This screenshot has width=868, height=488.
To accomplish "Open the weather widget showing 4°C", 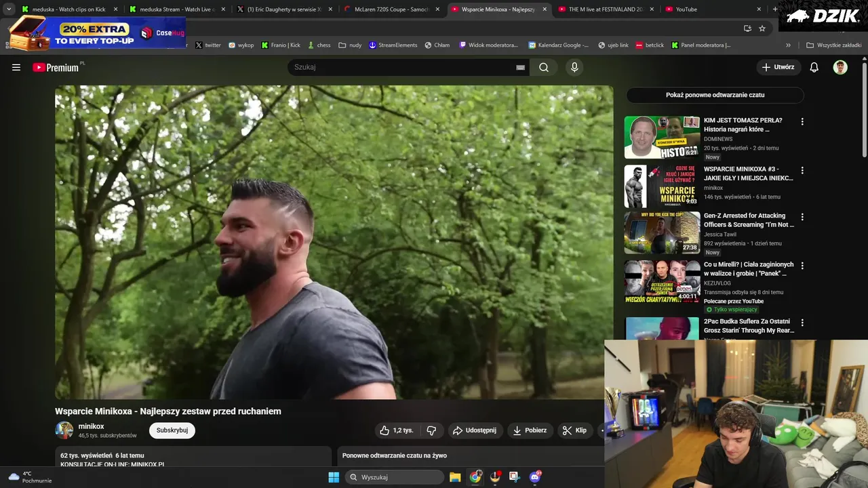I will [29, 477].
